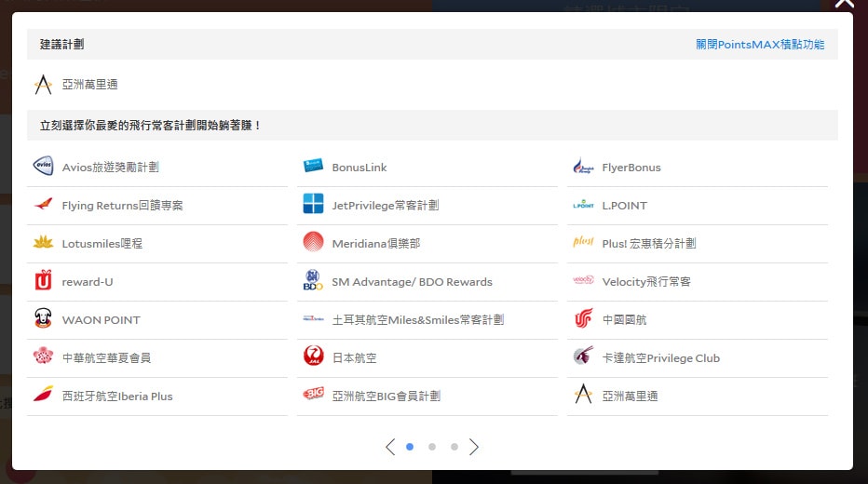Click the BonusLink card icon
This screenshot has width=868, height=484.
[x=313, y=166]
